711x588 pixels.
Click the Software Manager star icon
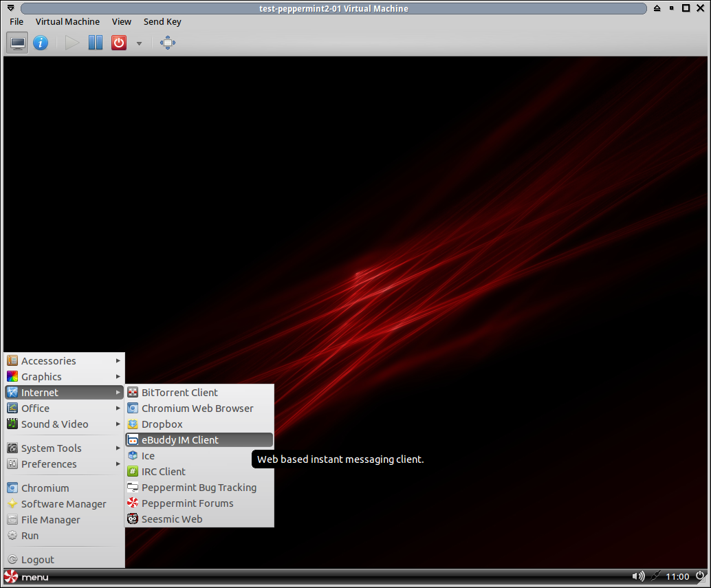(12, 504)
